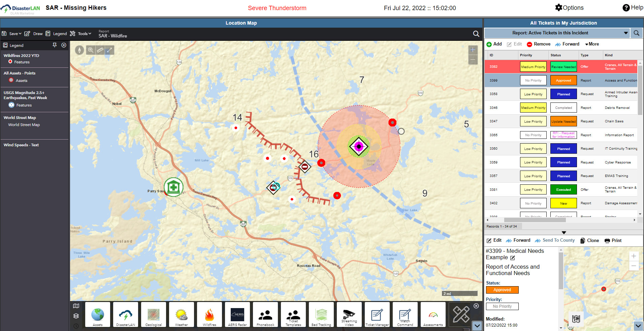Open the Phonebook tile
The height and width of the screenshot is (331, 644).
point(265,315)
